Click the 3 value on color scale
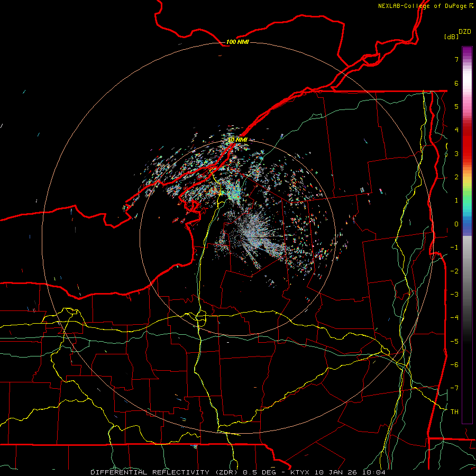 (x=456, y=153)
